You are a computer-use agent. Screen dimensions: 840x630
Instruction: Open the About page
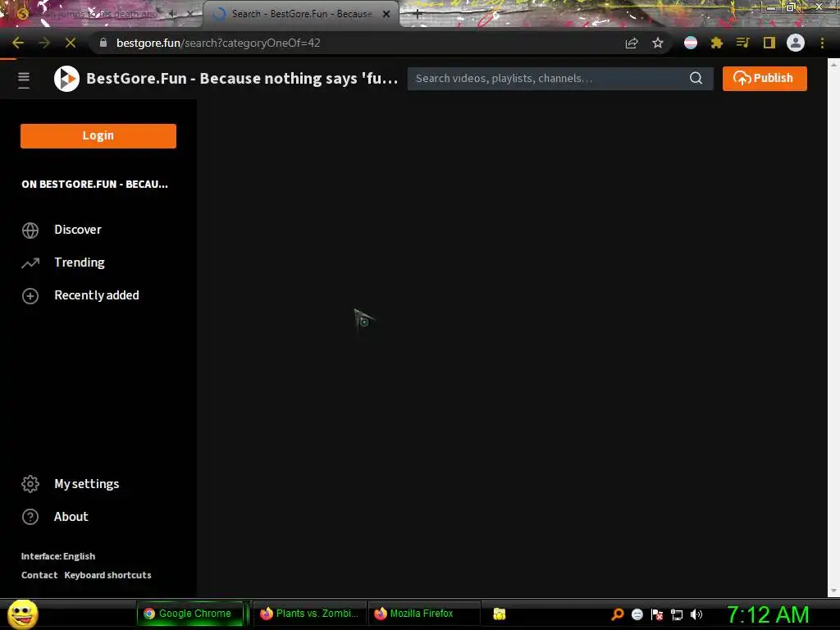pyautogui.click(x=71, y=517)
